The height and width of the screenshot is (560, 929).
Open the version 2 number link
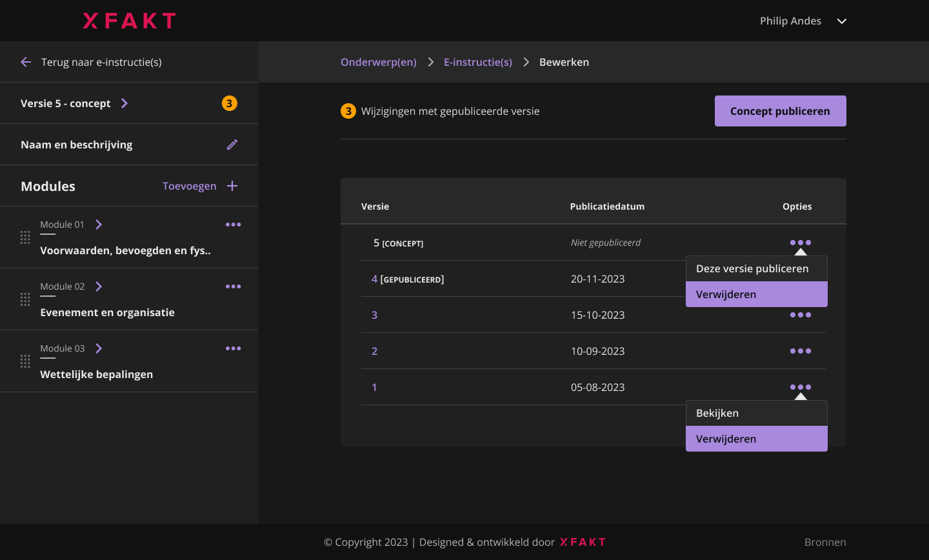click(374, 351)
